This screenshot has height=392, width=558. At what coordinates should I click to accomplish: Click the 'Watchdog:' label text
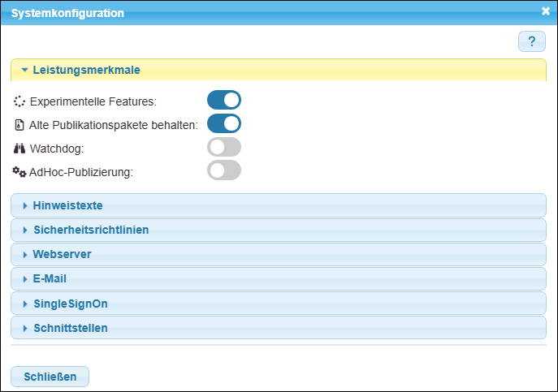coord(57,149)
